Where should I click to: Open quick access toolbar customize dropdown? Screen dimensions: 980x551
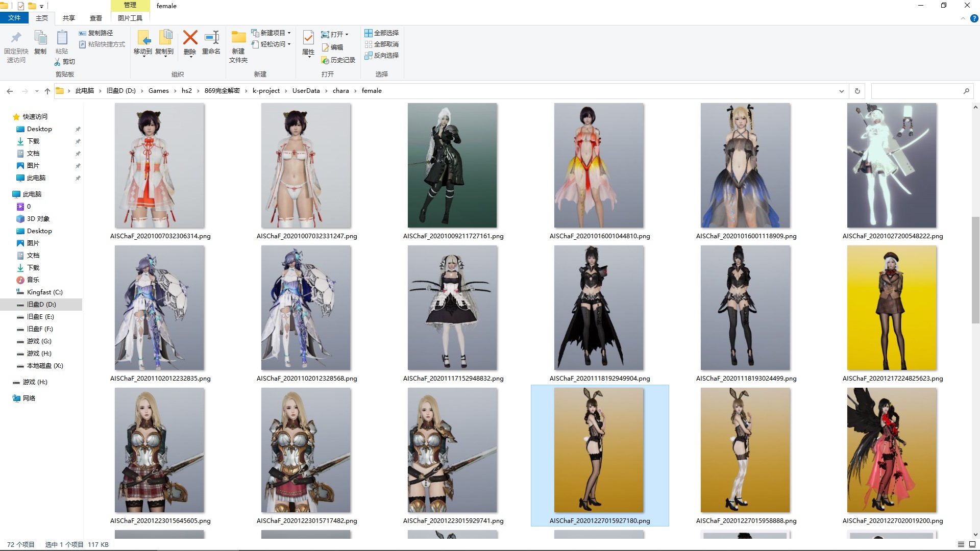(42, 6)
